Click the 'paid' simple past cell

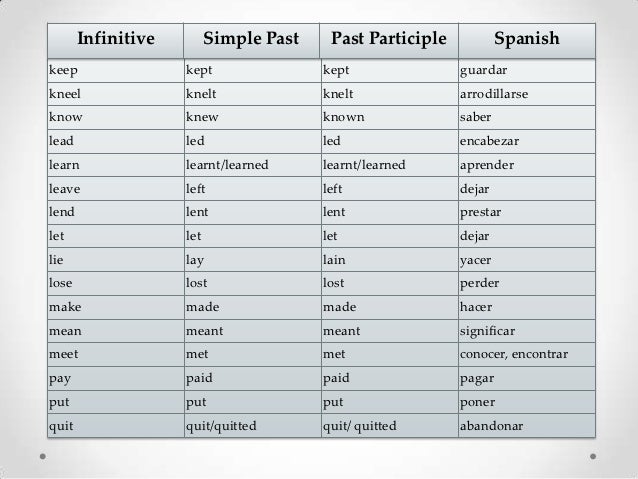point(252,378)
